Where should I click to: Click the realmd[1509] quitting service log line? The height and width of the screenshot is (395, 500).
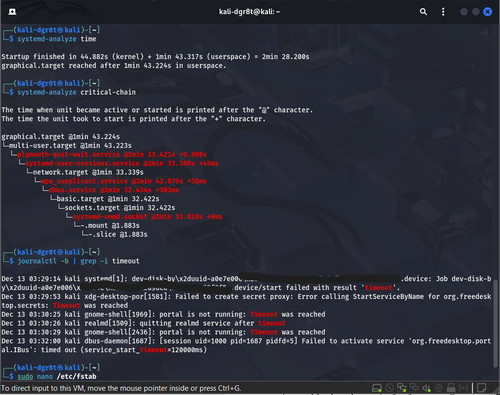tap(143, 323)
